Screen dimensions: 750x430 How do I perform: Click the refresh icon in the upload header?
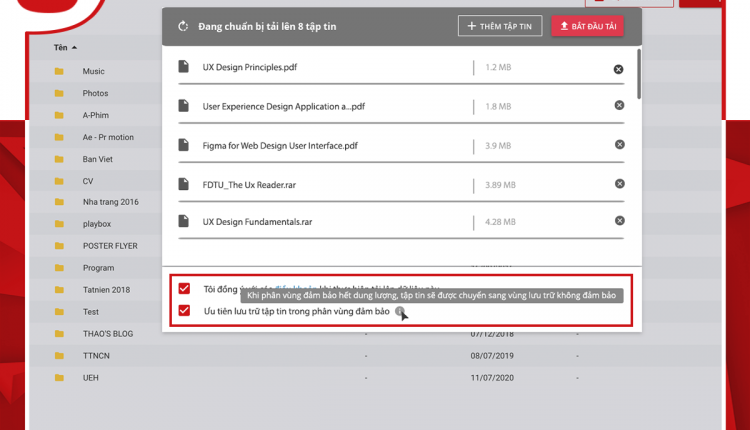point(183,26)
